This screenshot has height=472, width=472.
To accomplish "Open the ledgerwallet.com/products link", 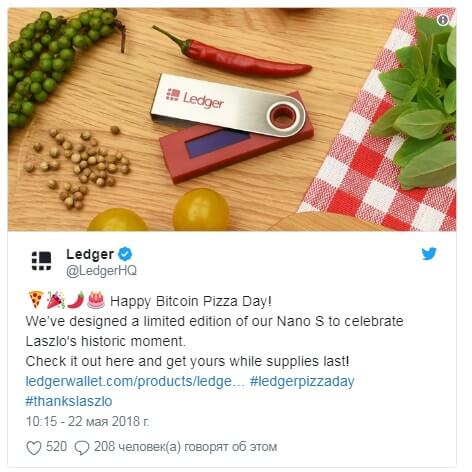I will [x=135, y=381].
